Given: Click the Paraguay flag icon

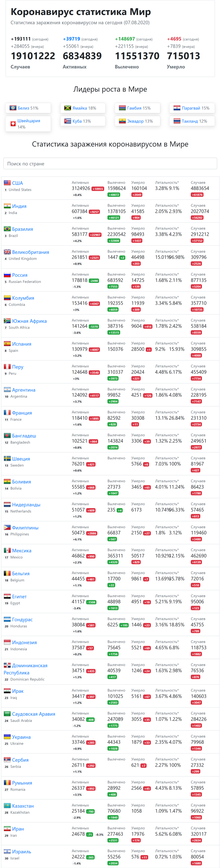Looking at the screenshot, I should 177,108.
